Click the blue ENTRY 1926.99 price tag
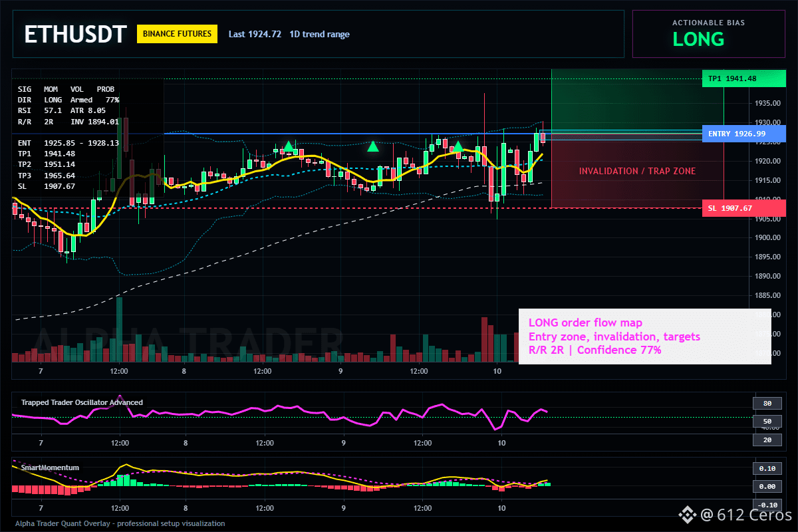The height and width of the screenshot is (532, 798). click(x=744, y=134)
